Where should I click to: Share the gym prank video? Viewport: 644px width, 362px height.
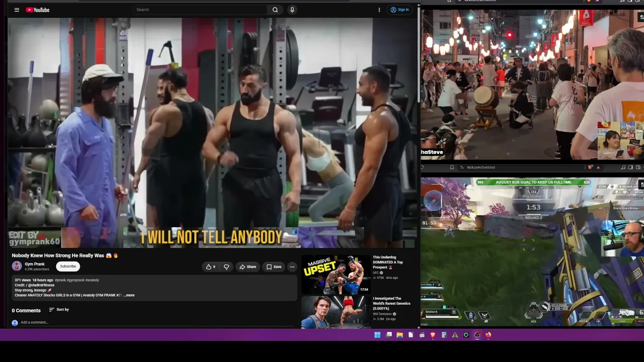click(x=248, y=267)
